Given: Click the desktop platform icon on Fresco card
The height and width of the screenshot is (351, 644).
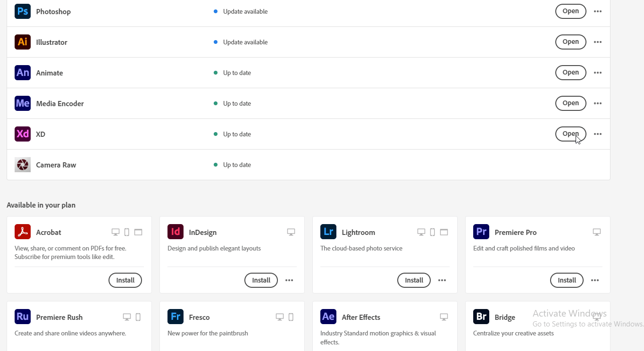Looking at the screenshot, I should (280, 317).
